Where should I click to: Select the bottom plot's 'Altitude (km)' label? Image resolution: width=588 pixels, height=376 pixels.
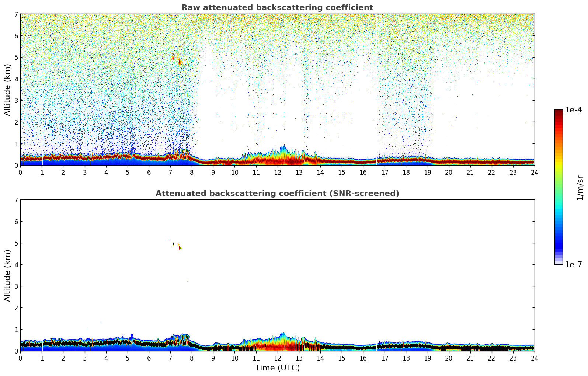pos(8,275)
